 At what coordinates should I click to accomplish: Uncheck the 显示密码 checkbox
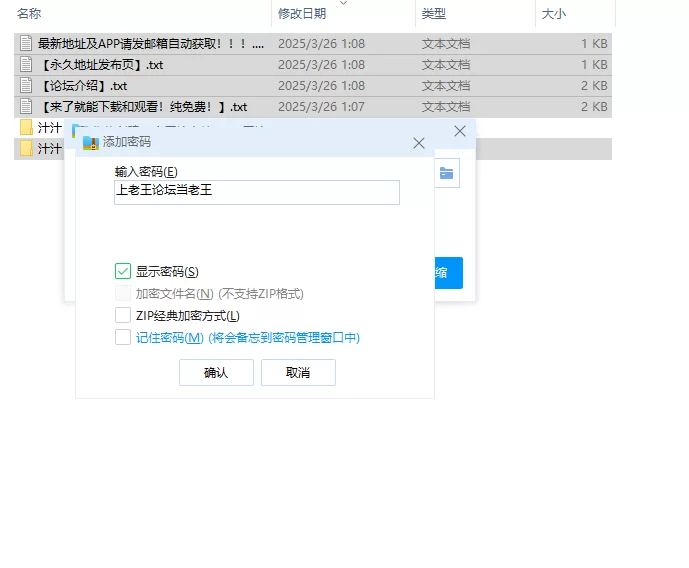click(123, 271)
